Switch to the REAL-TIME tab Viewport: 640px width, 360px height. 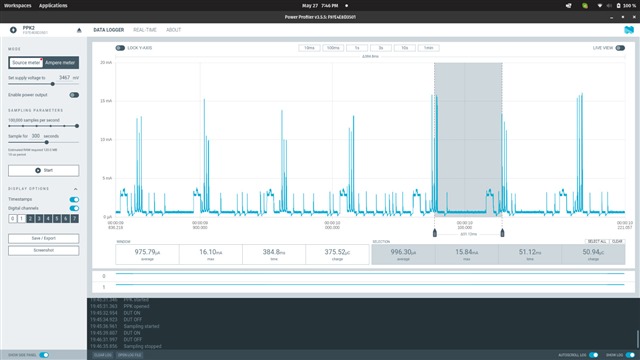click(x=145, y=30)
